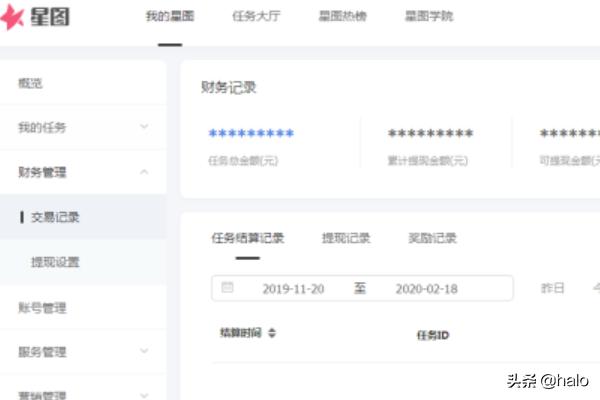Go to the 任务大厅 tab
This screenshot has height=400, width=600.
(256, 16)
